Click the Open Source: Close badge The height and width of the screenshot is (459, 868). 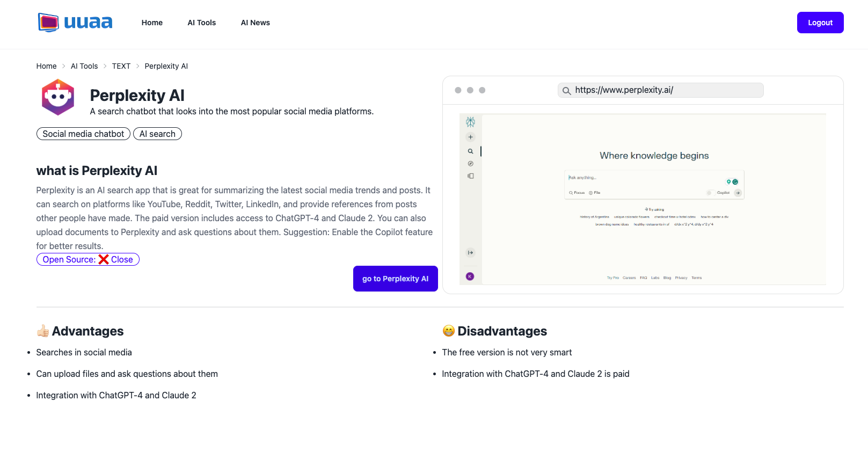(x=88, y=260)
